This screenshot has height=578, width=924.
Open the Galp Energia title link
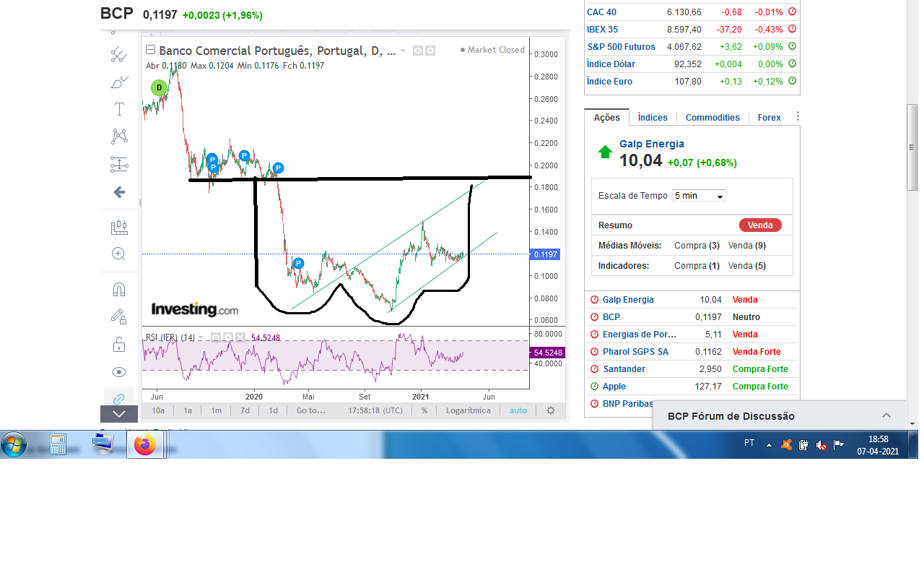(652, 144)
